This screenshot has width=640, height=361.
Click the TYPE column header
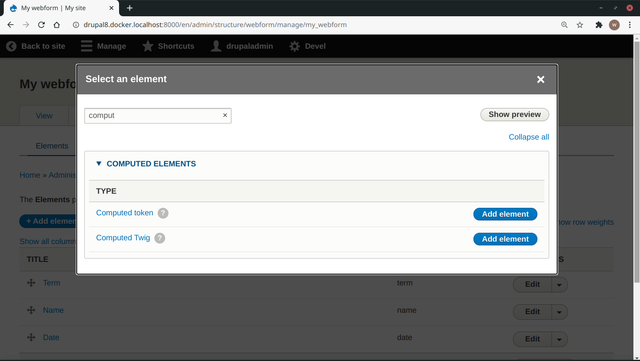pos(106,191)
